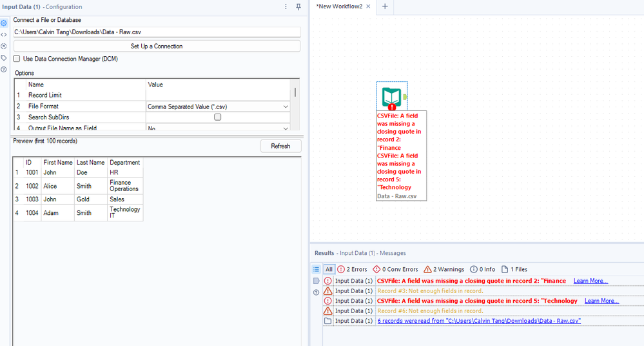Image resolution: width=644 pixels, height=346 pixels.
Task: Click the tag-shaped icon in the Results sidebar
Action: pos(316,281)
